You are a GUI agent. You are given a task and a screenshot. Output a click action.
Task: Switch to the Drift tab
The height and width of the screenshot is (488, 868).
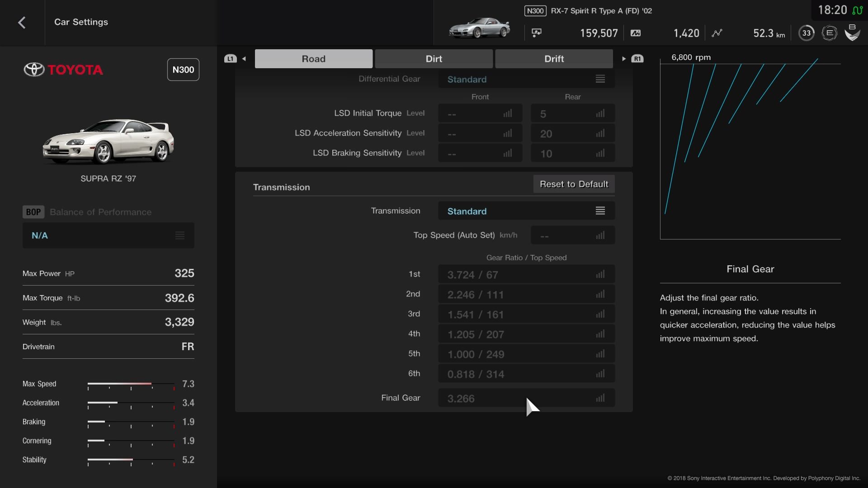pos(554,59)
